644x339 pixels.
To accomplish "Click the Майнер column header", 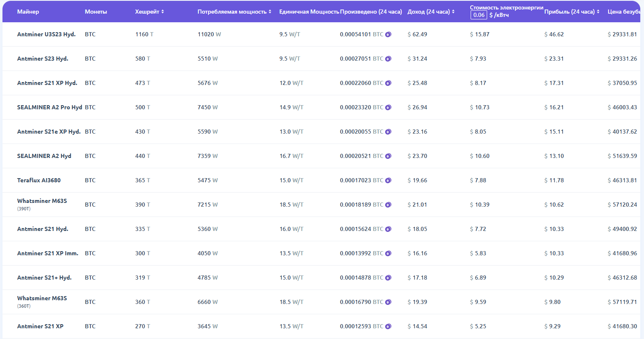I will click(x=28, y=12).
